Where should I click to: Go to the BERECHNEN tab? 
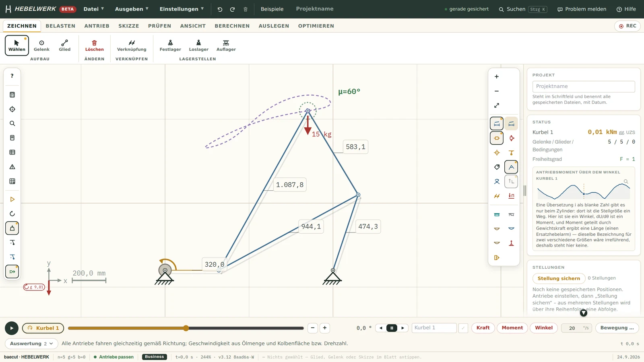[232, 26]
